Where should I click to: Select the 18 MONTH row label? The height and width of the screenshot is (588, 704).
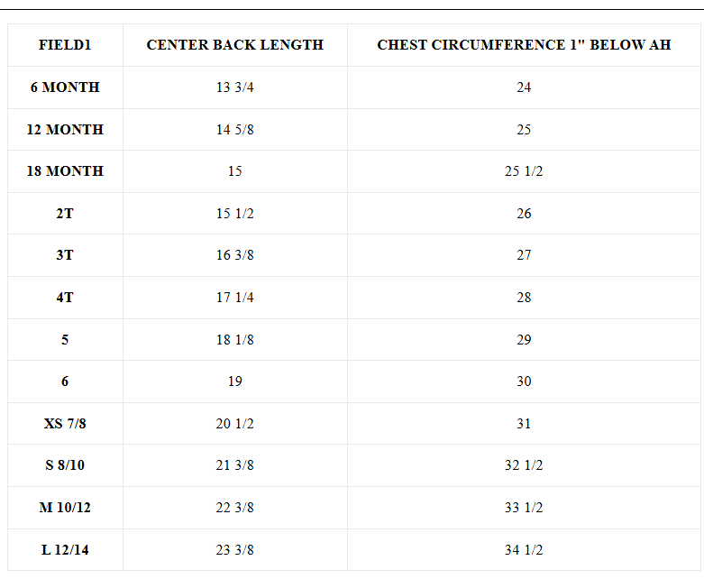65,171
